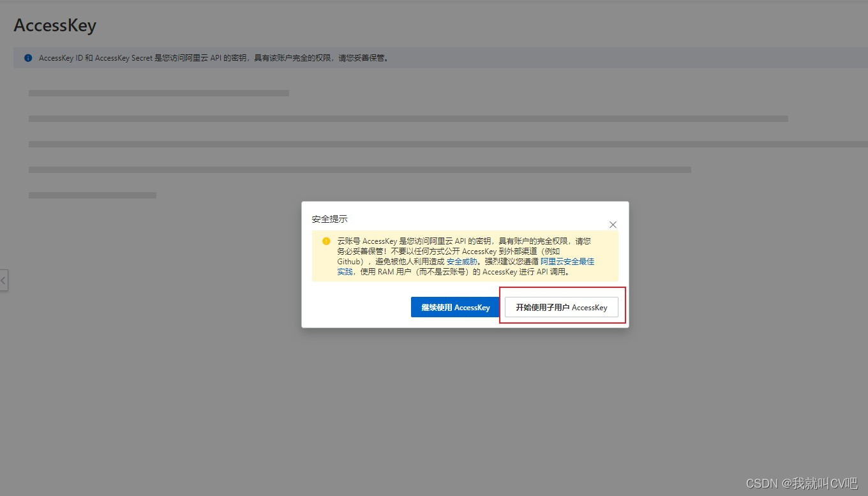The height and width of the screenshot is (496, 868).
Task: Click the shortest gray placeholder bar
Action: pos(92,195)
